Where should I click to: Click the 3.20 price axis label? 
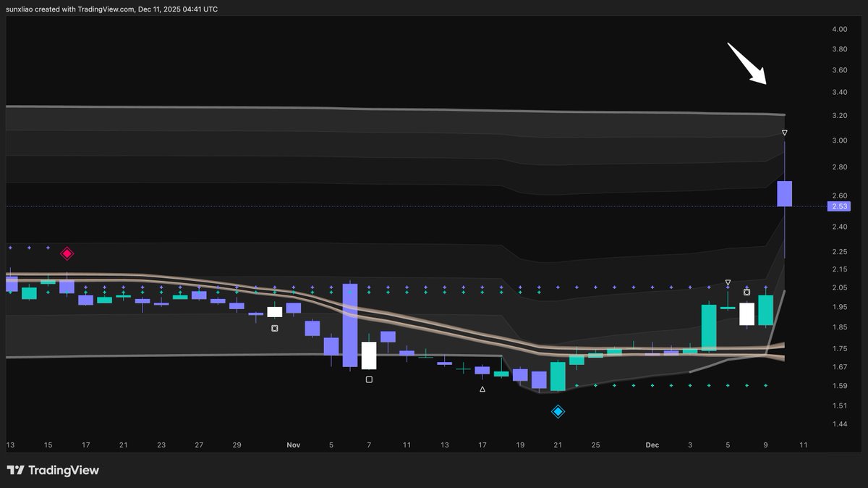(x=839, y=116)
